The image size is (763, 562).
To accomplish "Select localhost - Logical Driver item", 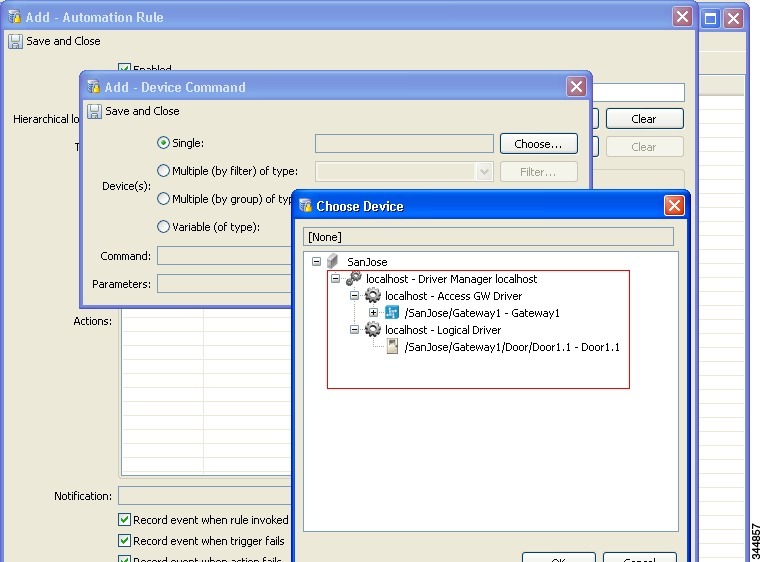I will pos(443,330).
